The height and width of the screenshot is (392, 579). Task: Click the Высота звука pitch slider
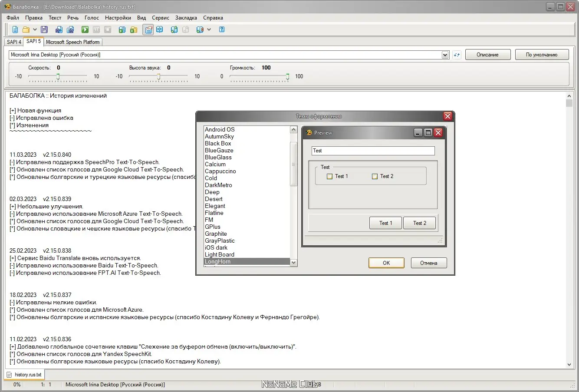(x=158, y=77)
